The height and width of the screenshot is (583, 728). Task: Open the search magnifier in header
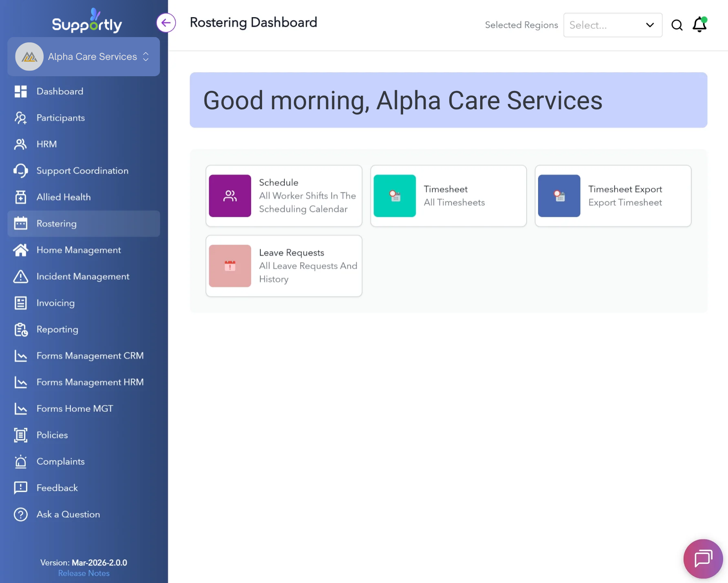[677, 25]
